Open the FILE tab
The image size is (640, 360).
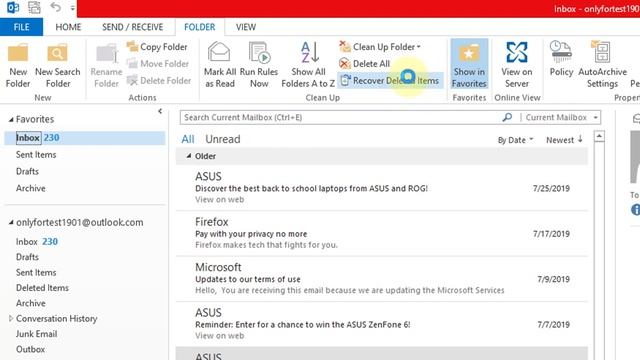pyautogui.click(x=21, y=27)
